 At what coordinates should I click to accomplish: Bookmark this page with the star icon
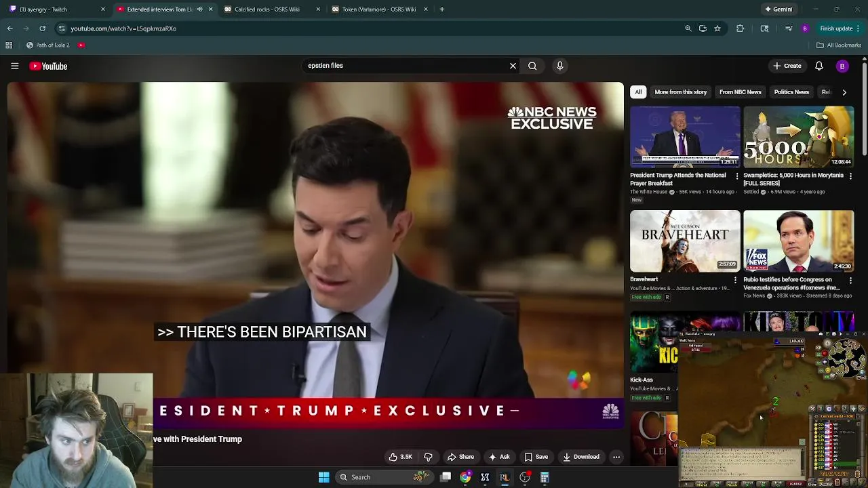(x=717, y=28)
